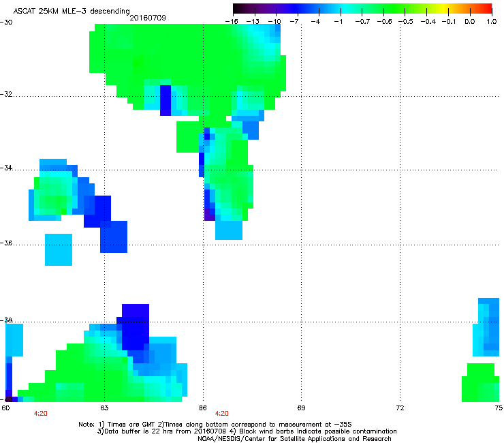This screenshot has height=443, width=504.
Task: Click the 75 longitude axis label
Action: 499,408
